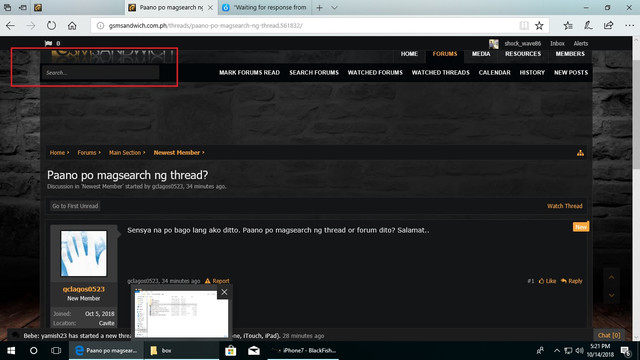Open the box window preview thumbnail

tap(181, 313)
